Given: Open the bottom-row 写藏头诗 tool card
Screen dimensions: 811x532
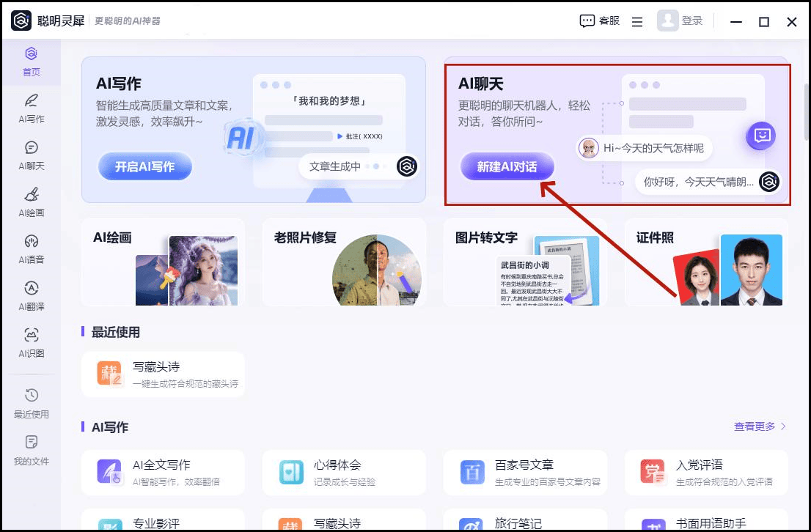Looking at the screenshot, I should pos(344,520).
